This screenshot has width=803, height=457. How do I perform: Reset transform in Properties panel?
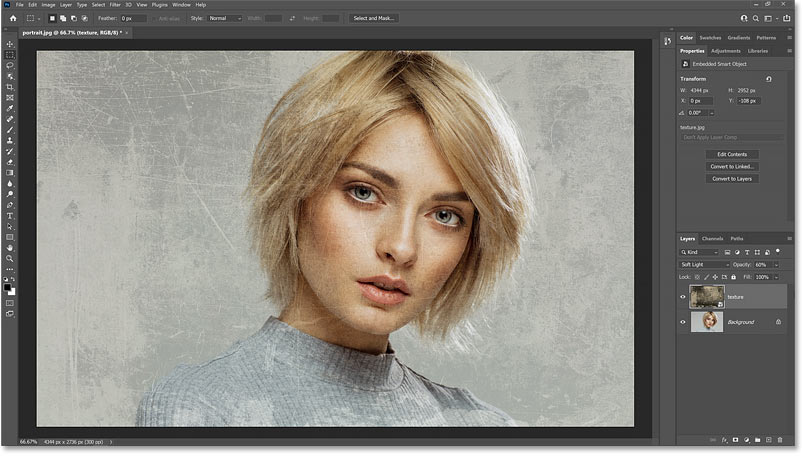click(x=768, y=79)
